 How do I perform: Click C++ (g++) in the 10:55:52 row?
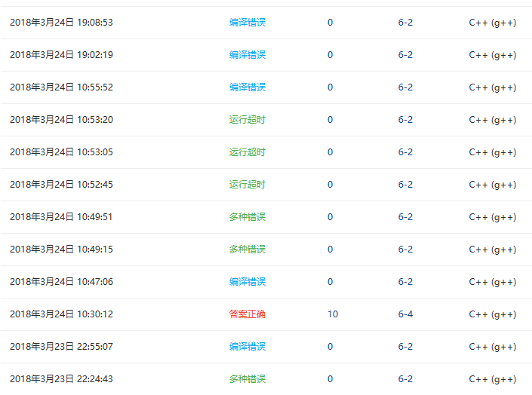pos(493,87)
